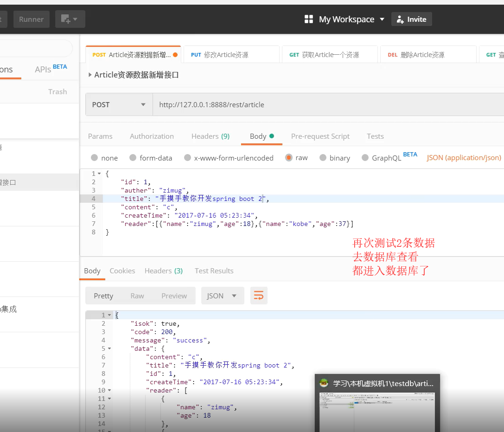Open JSON (application/json) content type dropdown
The height and width of the screenshot is (432, 504).
[x=464, y=158]
